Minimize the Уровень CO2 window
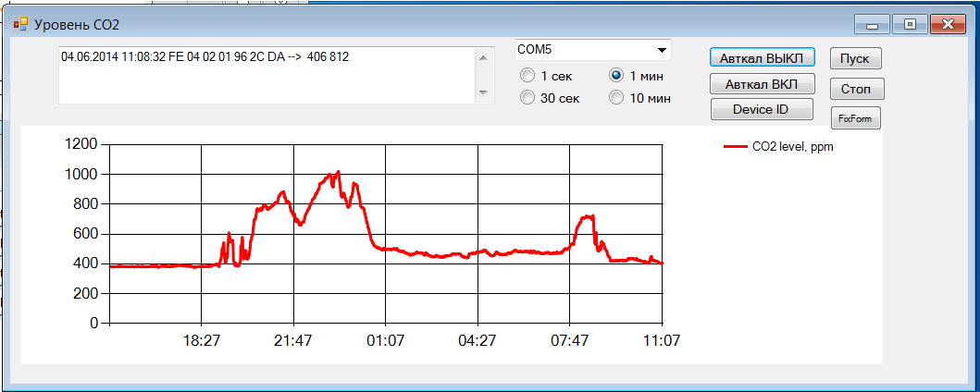Image resolution: width=980 pixels, height=392 pixels. [873, 24]
